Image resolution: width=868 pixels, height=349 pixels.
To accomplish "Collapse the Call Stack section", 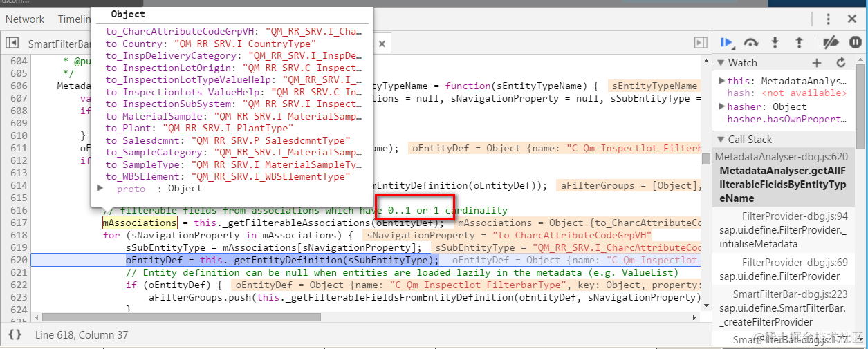I will [x=721, y=139].
